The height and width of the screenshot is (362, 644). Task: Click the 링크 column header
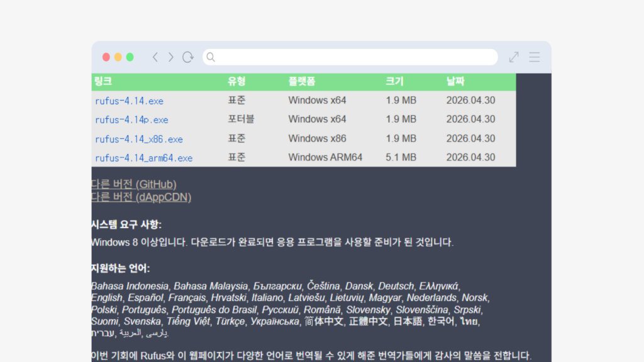[103, 81]
